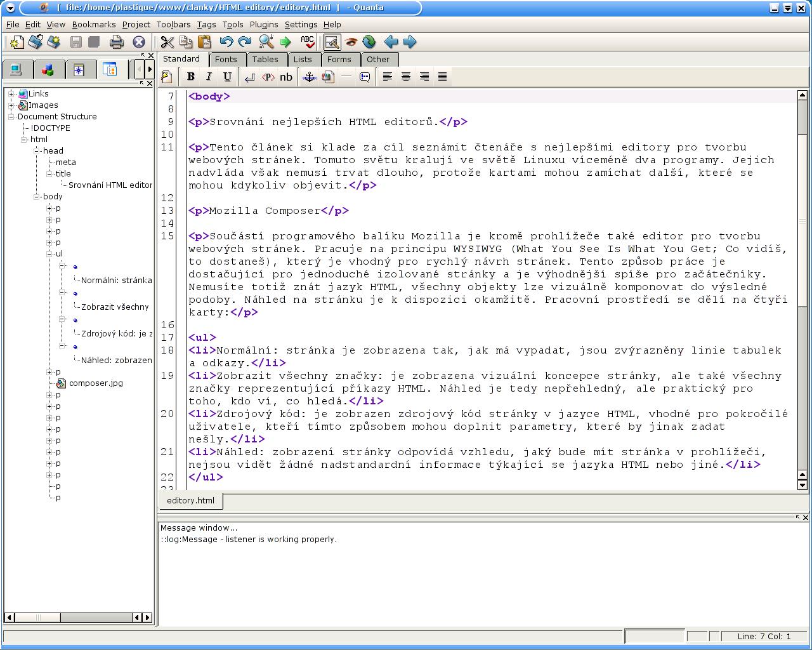812x650 pixels.
Task: Collapse the Document Structure node
Action: click(11, 117)
